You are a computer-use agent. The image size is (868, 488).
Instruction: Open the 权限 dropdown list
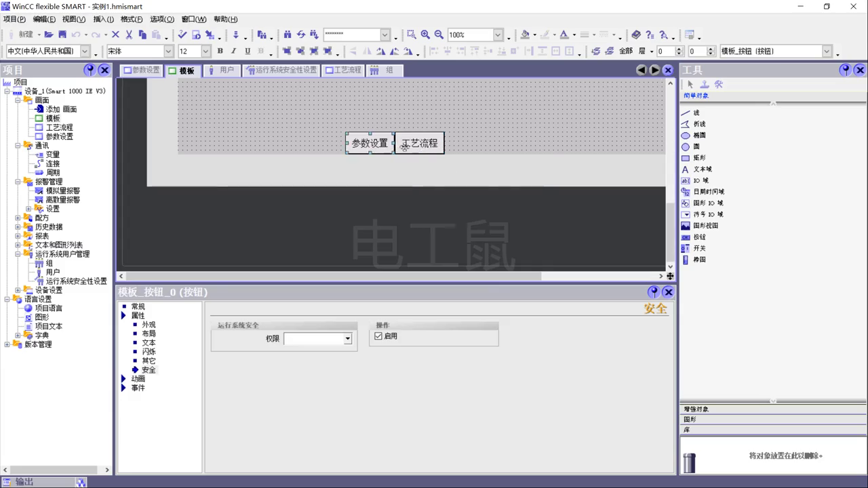click(348, 339)
